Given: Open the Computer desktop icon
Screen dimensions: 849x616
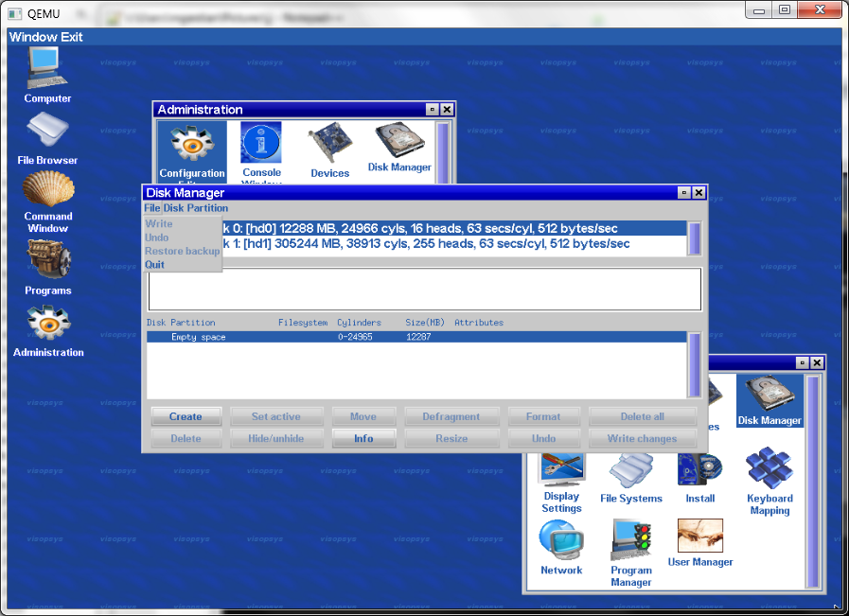Looking at the screenshot, I should pyautogui.click(x=47, y=76).
